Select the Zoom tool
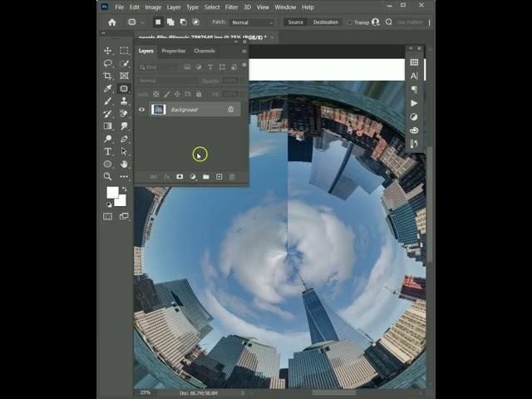 (107, 176)
